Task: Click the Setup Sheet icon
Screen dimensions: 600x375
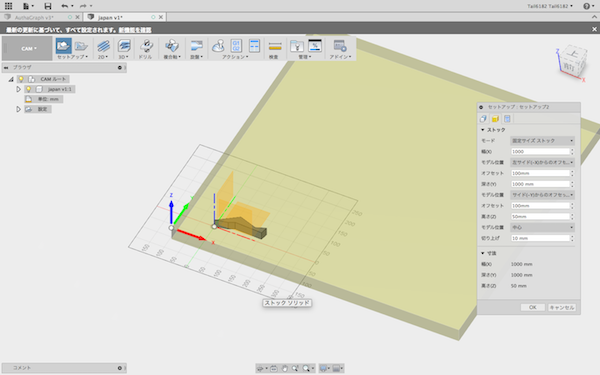Action: [x=254, y=46]
